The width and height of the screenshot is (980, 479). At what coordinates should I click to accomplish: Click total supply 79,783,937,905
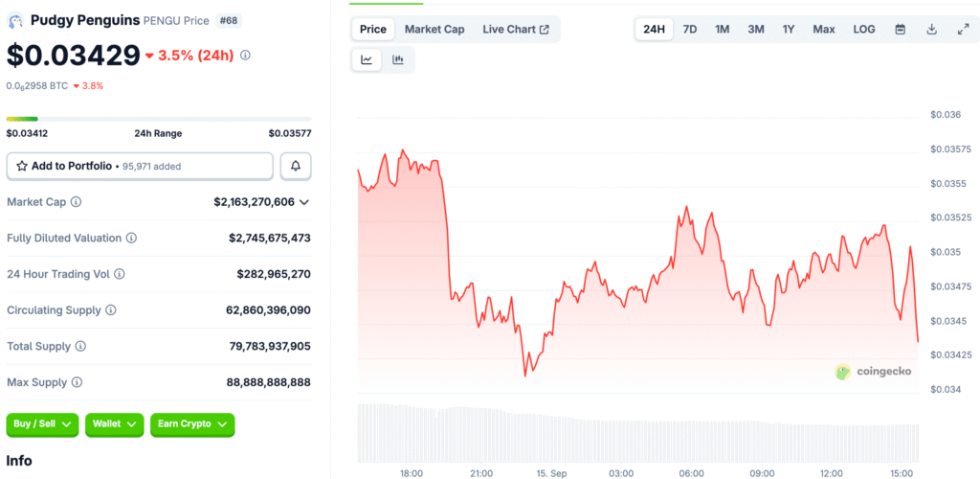click(x=269, y=346)
